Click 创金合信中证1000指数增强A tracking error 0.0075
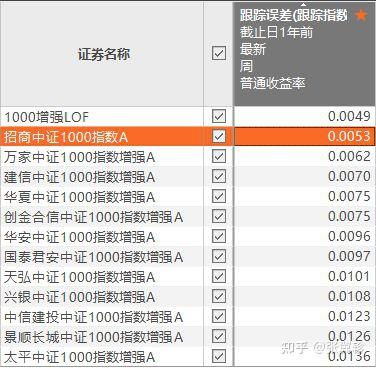This screenshot has width=376, height=368. 349,216
